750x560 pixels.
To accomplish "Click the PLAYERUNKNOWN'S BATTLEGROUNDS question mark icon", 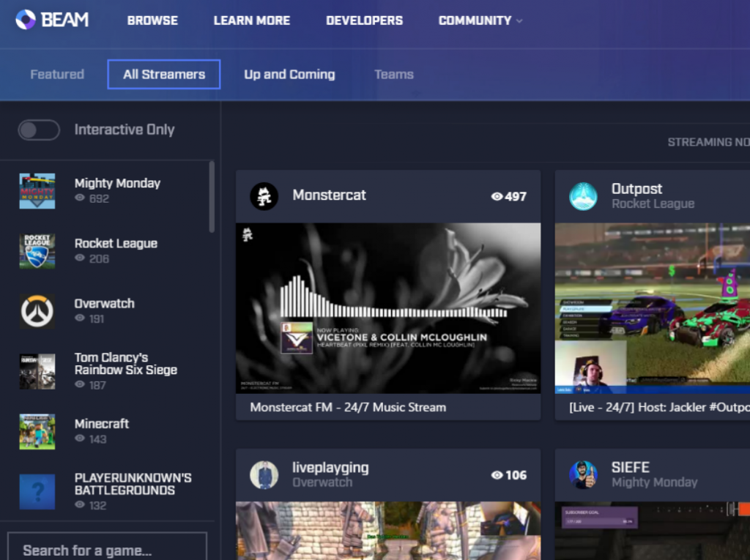I will (37, 492).
